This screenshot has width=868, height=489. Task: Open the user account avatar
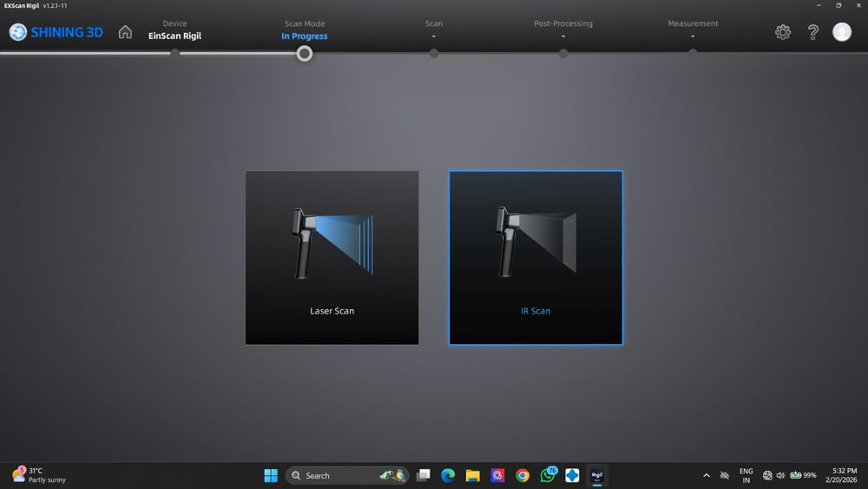pos(841,32)
